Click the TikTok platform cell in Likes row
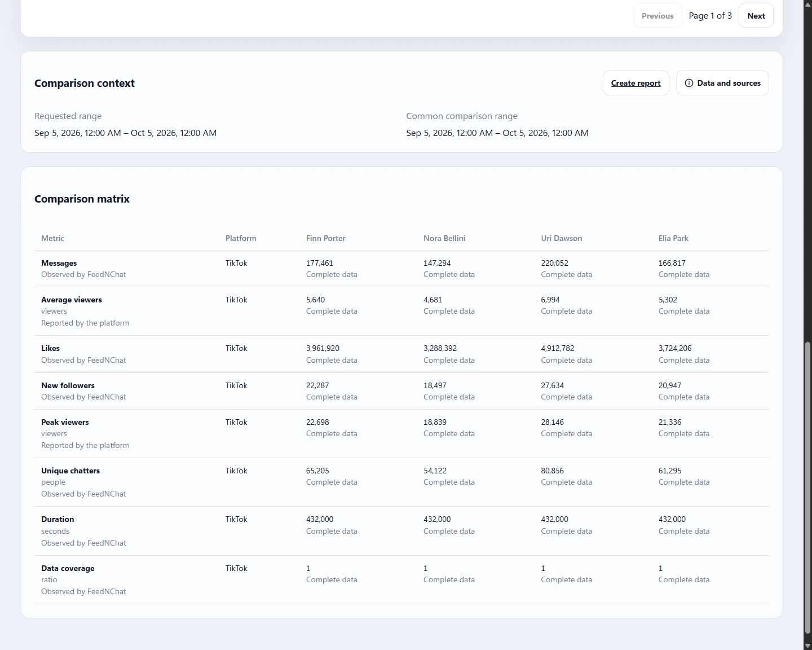The image size is (812, 650). (x=236, y=348)
